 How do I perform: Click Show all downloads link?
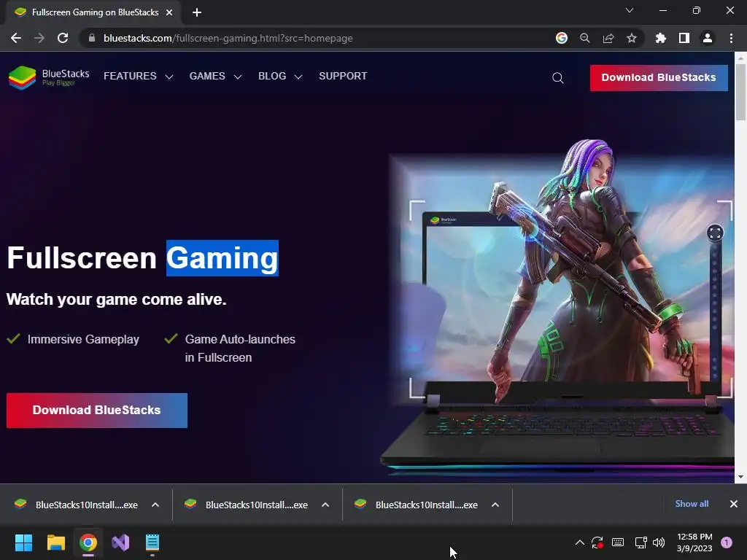[692, 504]
